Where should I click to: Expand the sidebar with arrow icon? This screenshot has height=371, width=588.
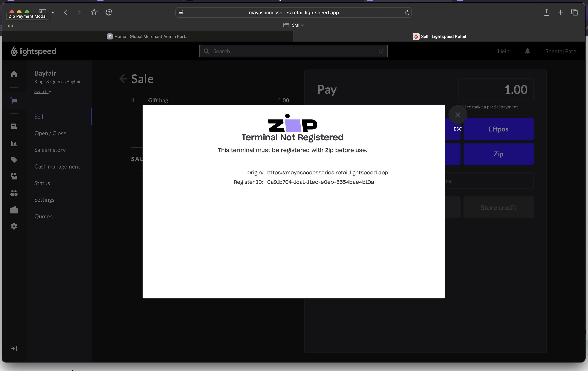[14, 348]
